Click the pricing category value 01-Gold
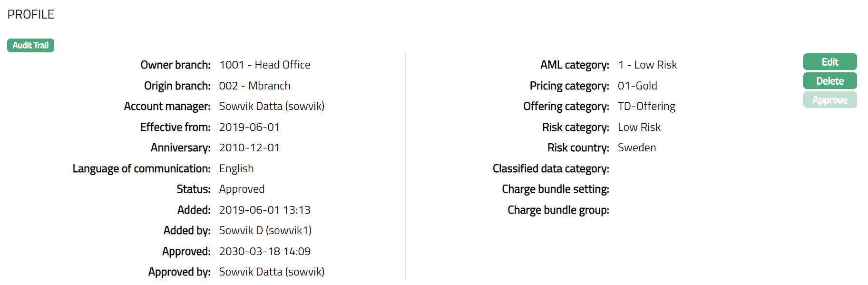This screenshot has width=868, height=285. pos(637,86)
